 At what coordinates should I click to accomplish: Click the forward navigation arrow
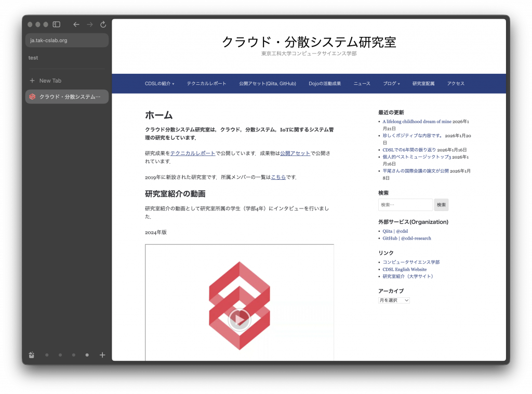tap(90, 24)
